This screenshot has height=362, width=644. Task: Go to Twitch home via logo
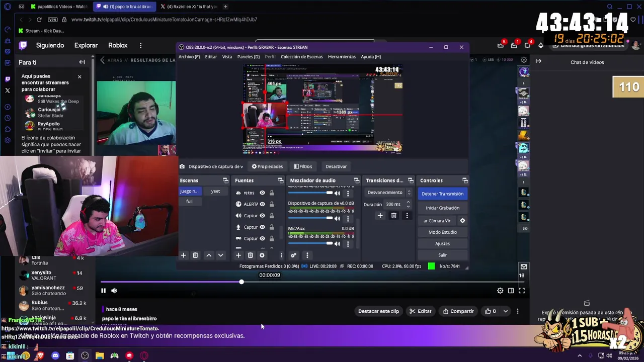(x=23, y=45)
